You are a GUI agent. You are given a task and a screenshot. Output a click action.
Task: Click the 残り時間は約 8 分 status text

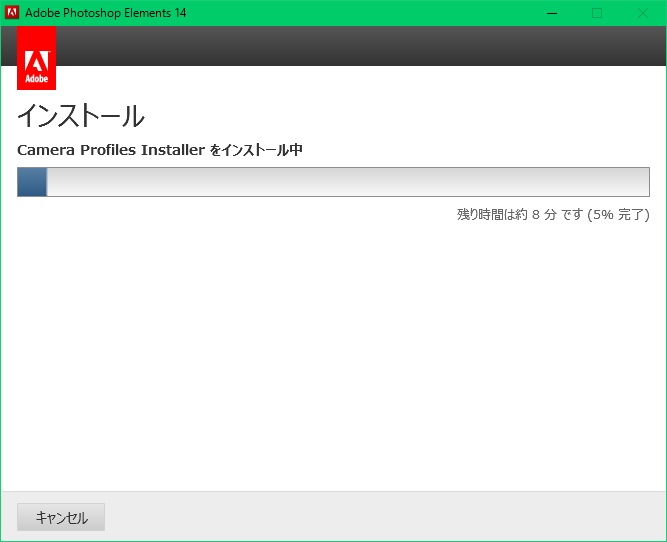pyautogui.click(x=553, y=214)
